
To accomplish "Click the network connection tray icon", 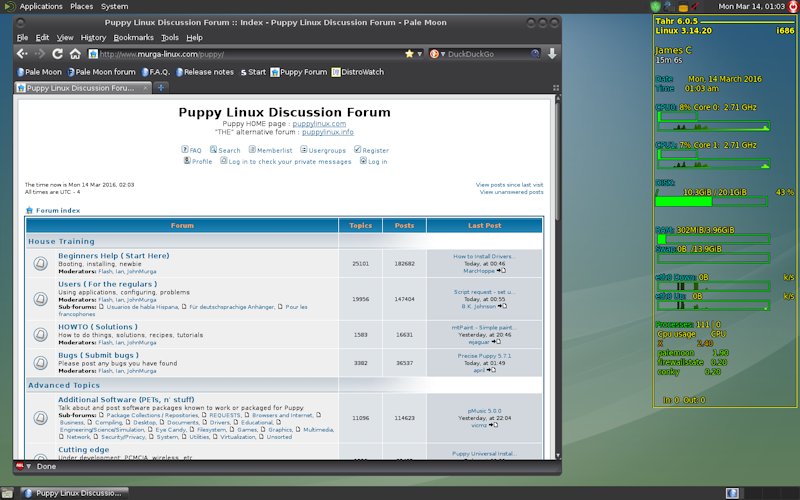I will coord(669,7).
